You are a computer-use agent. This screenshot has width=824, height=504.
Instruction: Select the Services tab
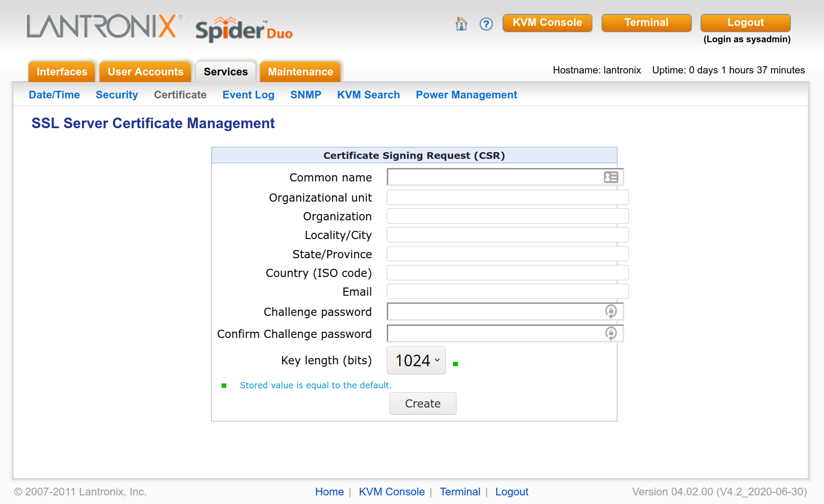[226, 72]
